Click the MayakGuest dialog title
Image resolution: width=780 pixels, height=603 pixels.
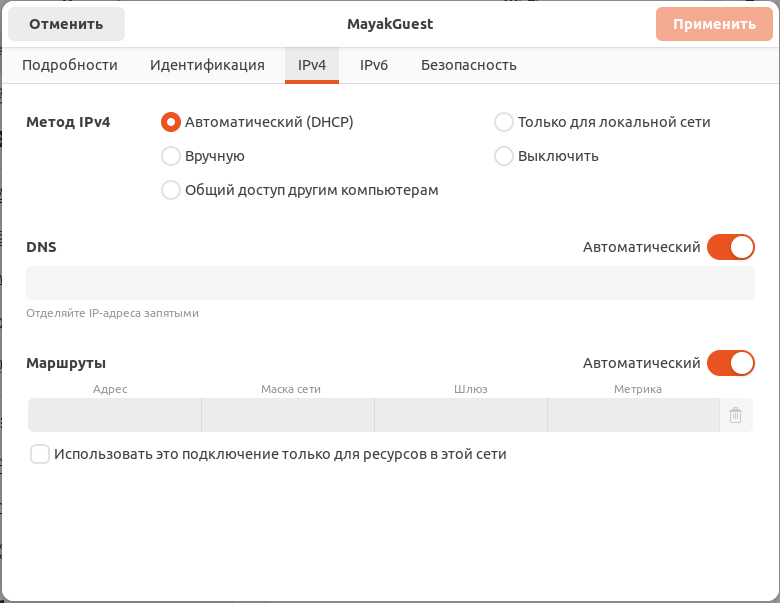click(390, 24)
